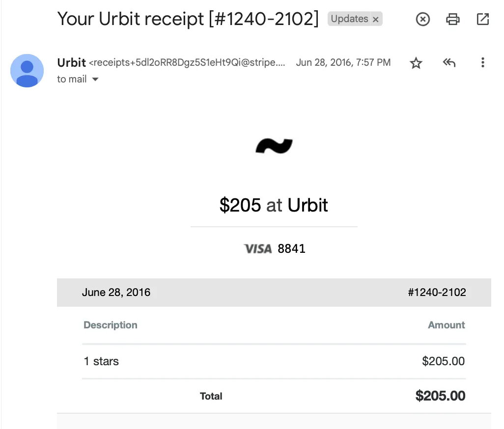Click the receipt number #1240-2102 in the table
This screenshot has height=429, width=504.
pos(437,292)
